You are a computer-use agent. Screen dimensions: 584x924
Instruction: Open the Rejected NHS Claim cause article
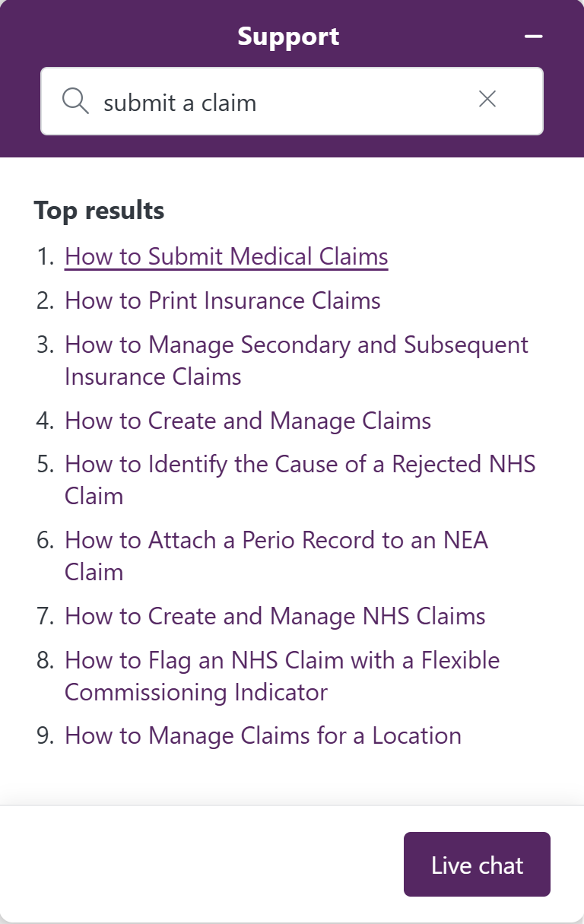click(300, 465)
